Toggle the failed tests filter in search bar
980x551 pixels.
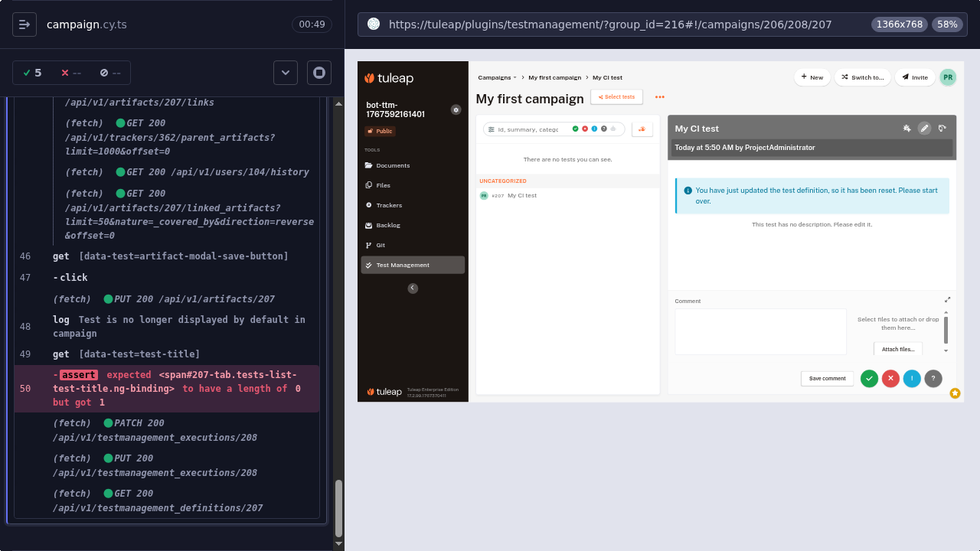pos(585,129)
